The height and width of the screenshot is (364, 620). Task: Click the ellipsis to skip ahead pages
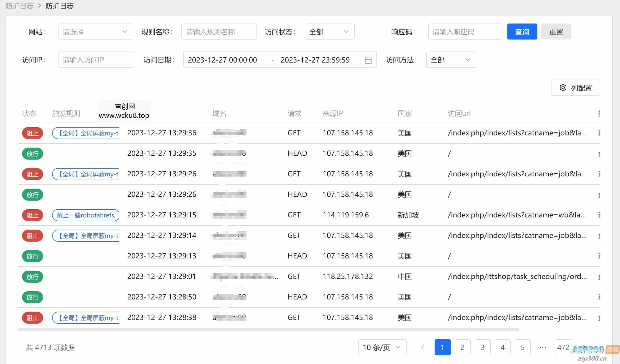tap(543, 347)
